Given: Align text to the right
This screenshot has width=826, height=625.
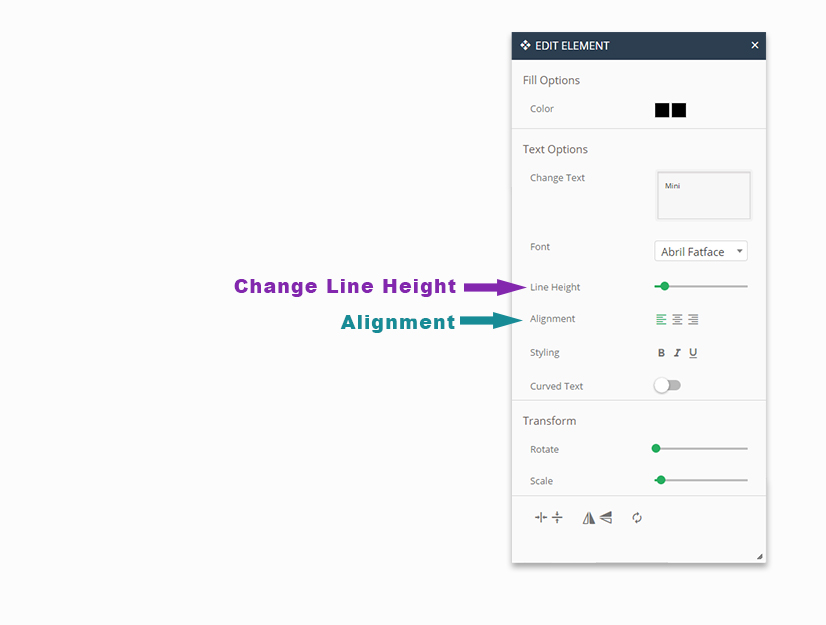Looking at the screenshot, I should tap(693, 320).
